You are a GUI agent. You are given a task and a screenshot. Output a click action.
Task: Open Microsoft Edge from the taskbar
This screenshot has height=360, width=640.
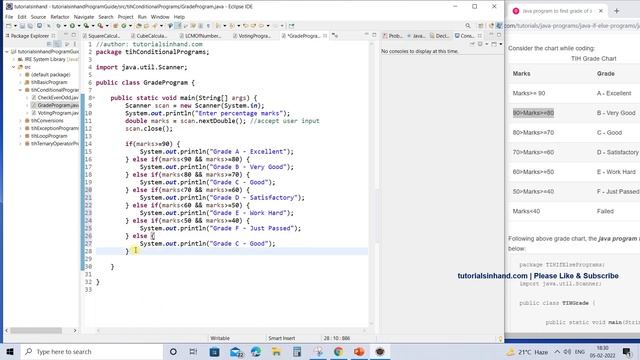256,351
